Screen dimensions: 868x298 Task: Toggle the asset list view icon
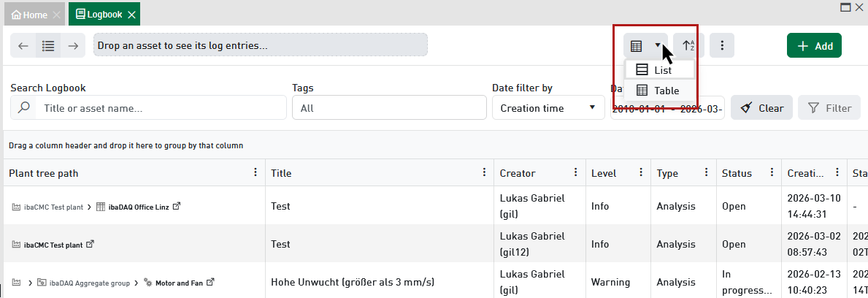[x=48, y=46]
